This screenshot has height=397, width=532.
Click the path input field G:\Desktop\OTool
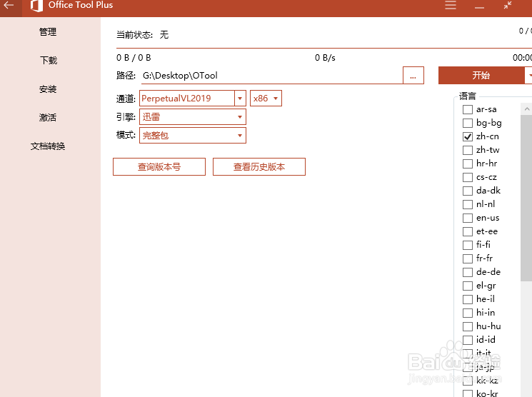(272, 75)
